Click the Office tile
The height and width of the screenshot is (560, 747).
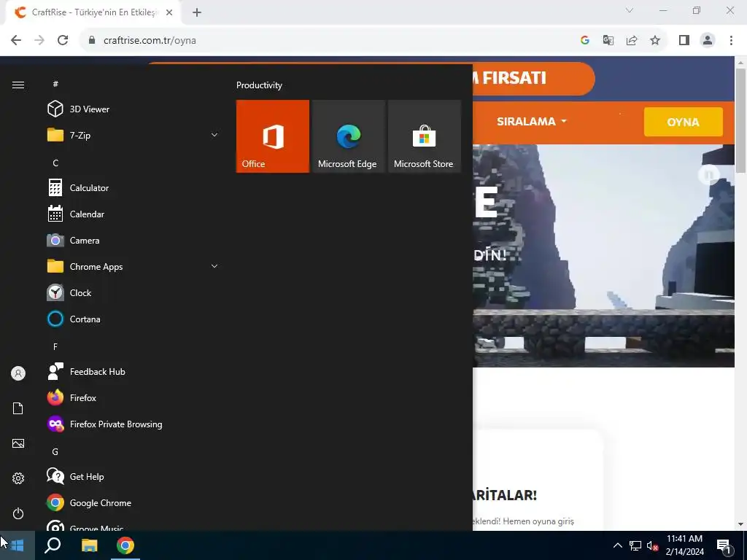tap(273, 136)
